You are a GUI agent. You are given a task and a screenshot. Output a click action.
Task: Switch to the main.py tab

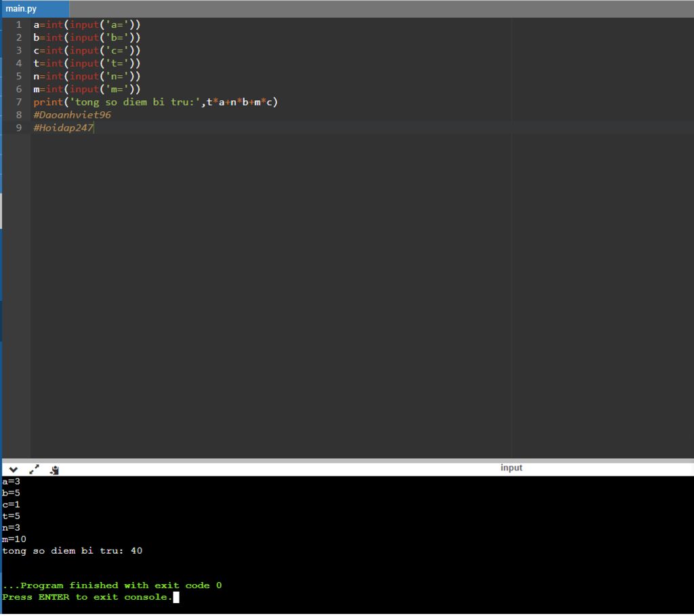(x=35, y=9)
